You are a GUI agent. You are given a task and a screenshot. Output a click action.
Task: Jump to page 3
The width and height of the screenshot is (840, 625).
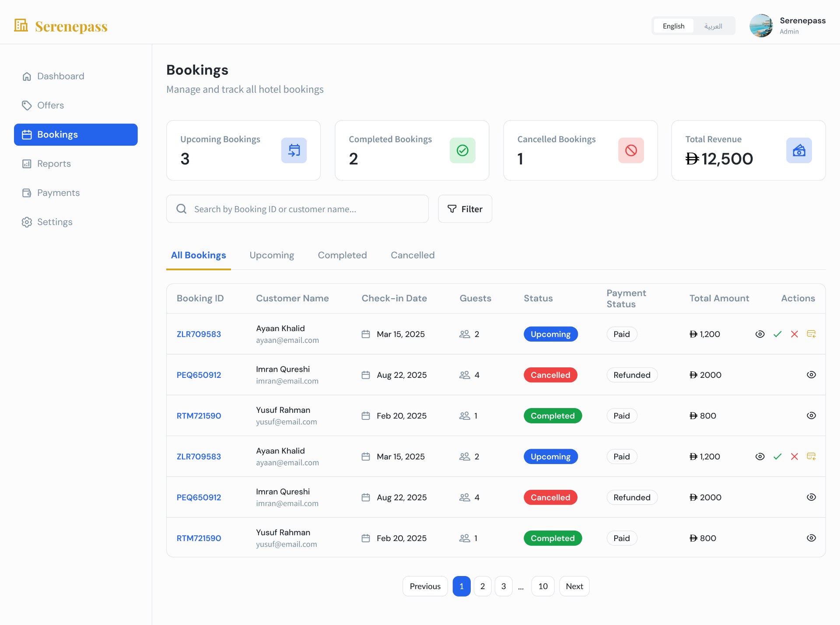[504, 586]
